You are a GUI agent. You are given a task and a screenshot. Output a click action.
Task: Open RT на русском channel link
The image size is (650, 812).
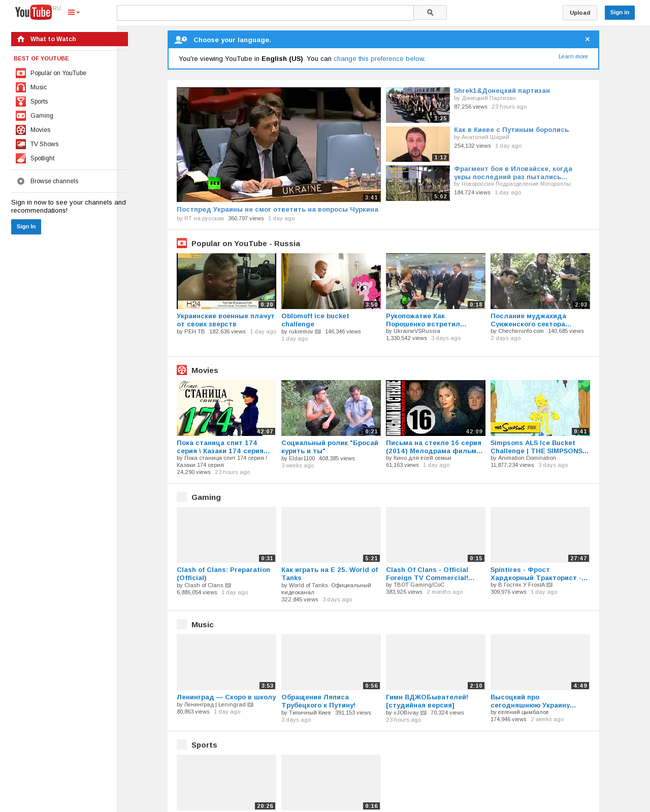[x=204, y=219]
